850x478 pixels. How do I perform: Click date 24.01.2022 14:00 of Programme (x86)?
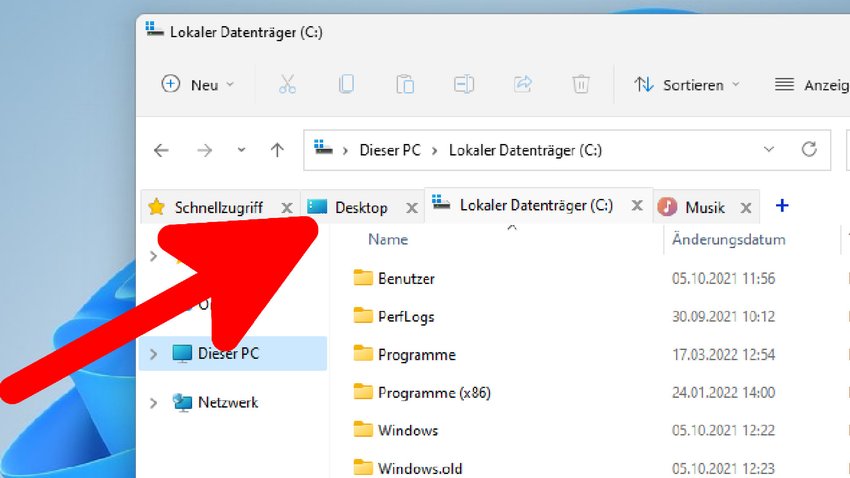point(724,392)
